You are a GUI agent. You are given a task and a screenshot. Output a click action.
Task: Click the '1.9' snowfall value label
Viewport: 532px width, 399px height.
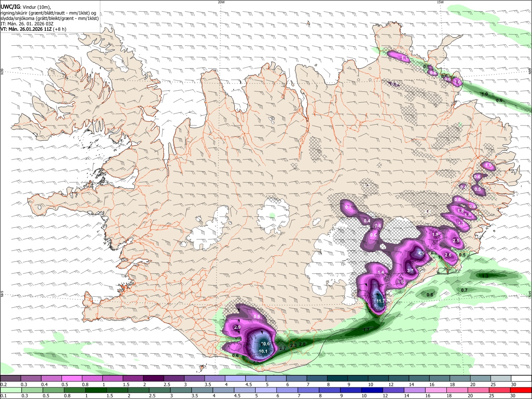click(x=436, y=235)
